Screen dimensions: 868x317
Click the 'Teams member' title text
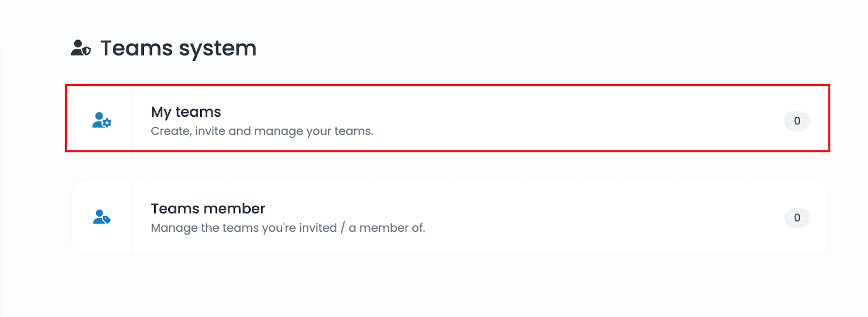[208, 208]
